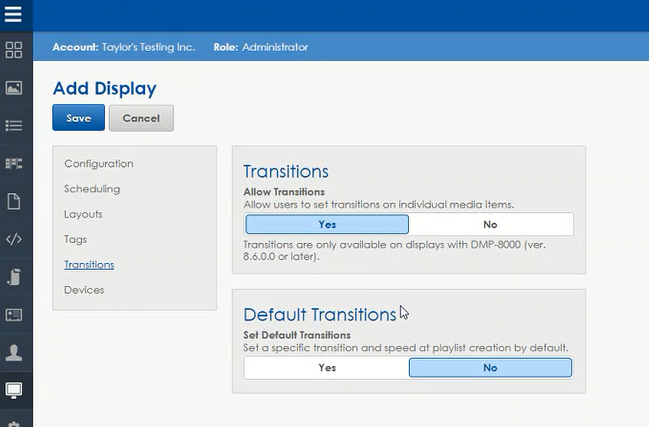Choose No for Set Default Transitions
This screenshot has width=649, height=427.
[x=490, y=367]
